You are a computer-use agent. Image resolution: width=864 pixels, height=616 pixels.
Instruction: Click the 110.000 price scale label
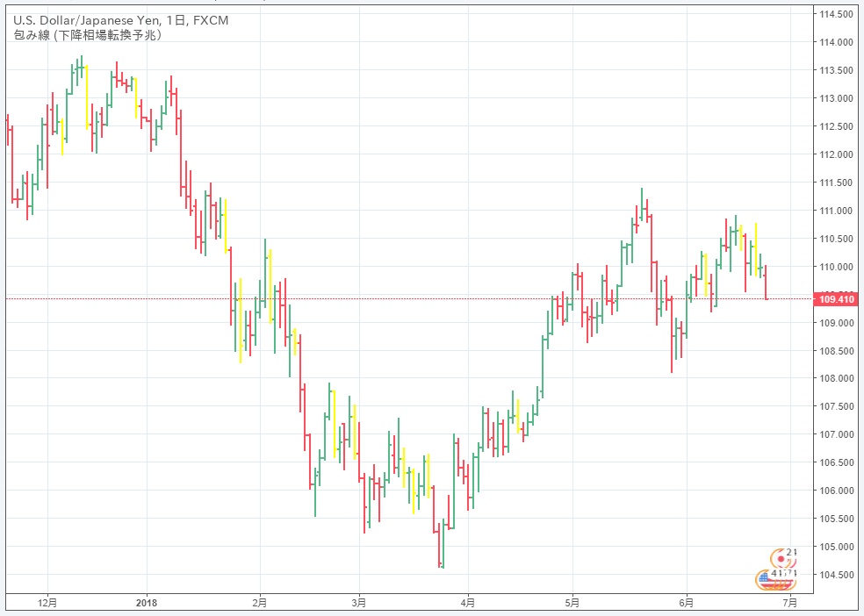pos(836,267)
